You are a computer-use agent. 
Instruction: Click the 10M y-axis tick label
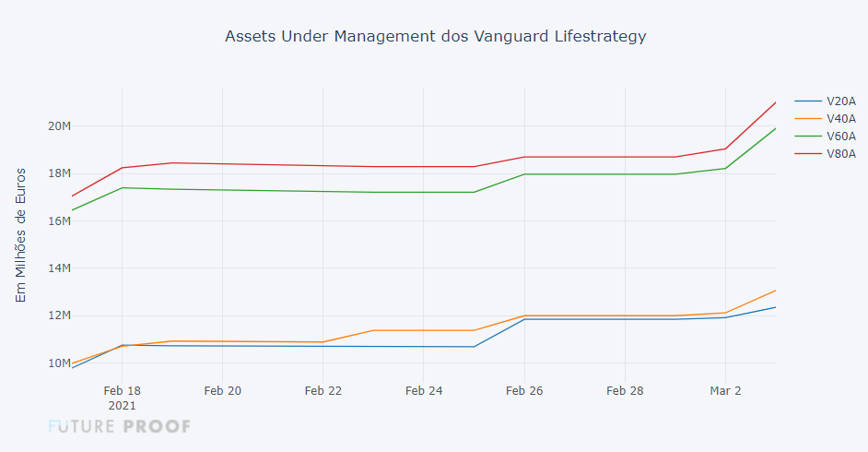click(58, 363)
